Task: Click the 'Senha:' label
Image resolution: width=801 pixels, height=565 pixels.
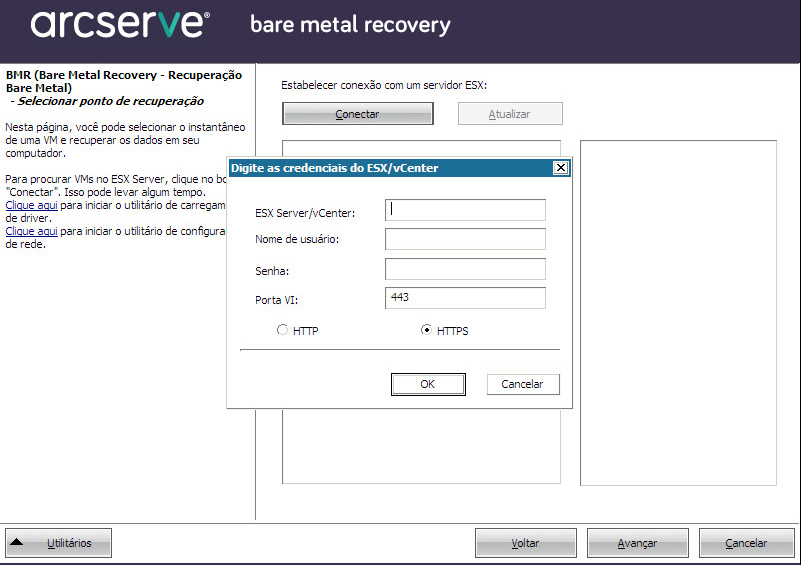Action: [x=272, y=271]
